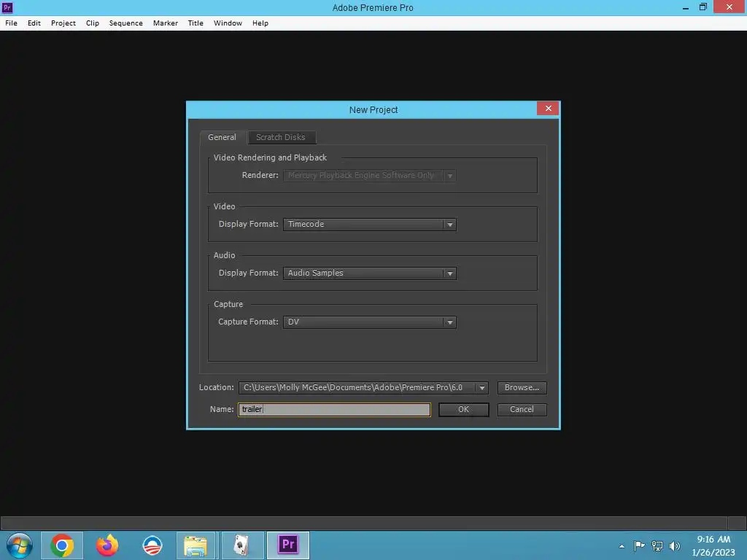Screen dimensions: 747x560
Task: Switch to the Scratch Disks tab
Action: point(281,137)
